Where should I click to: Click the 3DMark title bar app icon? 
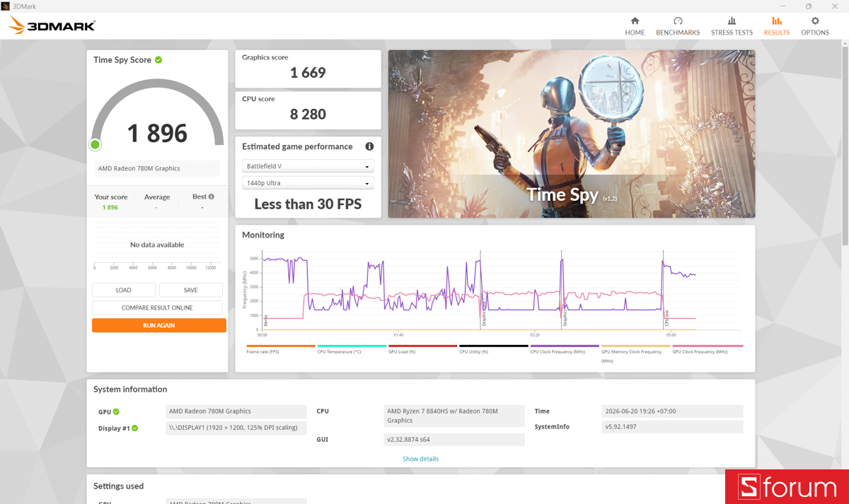click(x=6, y=6)
